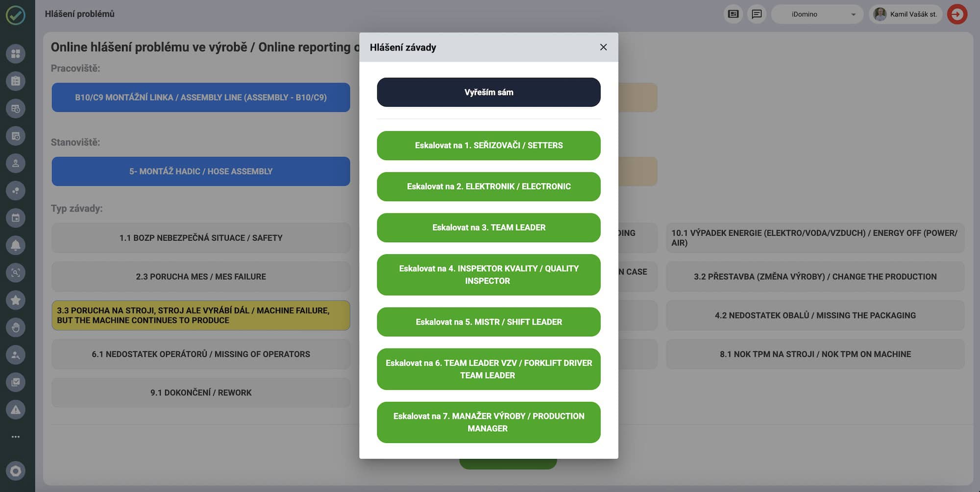Choose 3.3 PORUCHA NA STROJI fault type
This screenshot has height=492, width=980.
201,316
